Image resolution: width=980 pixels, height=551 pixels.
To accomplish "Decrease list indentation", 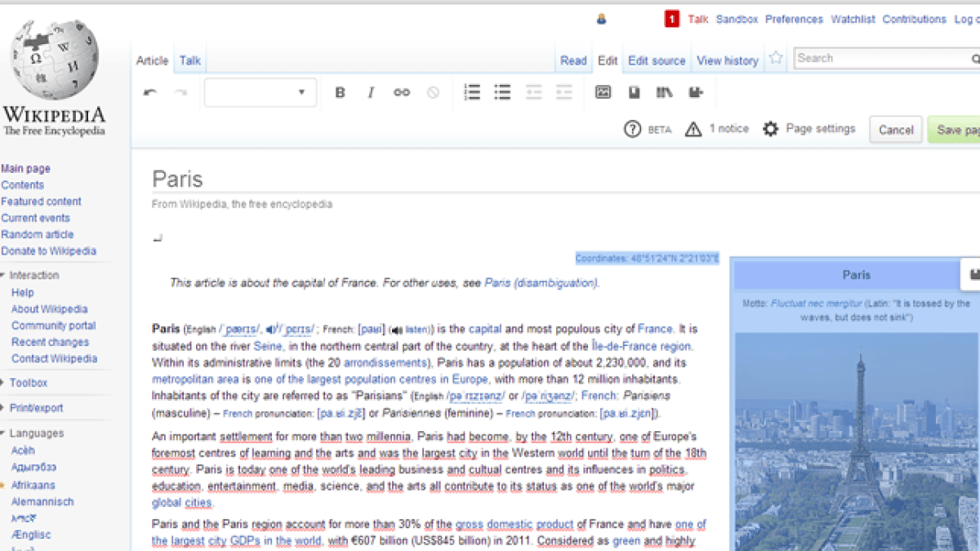I will point(533,92).
